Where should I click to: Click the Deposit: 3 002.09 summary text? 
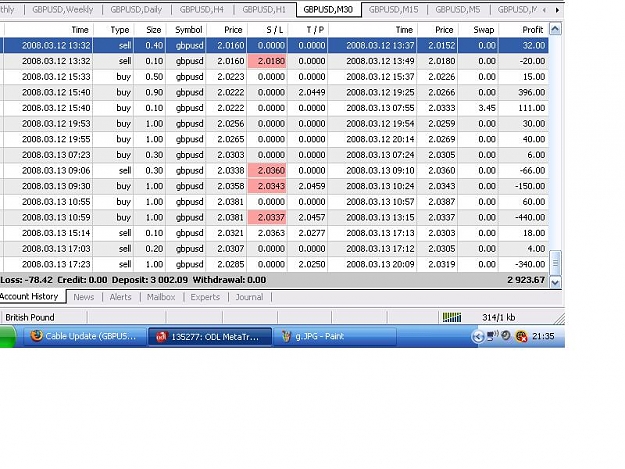[x=149, y=280]
